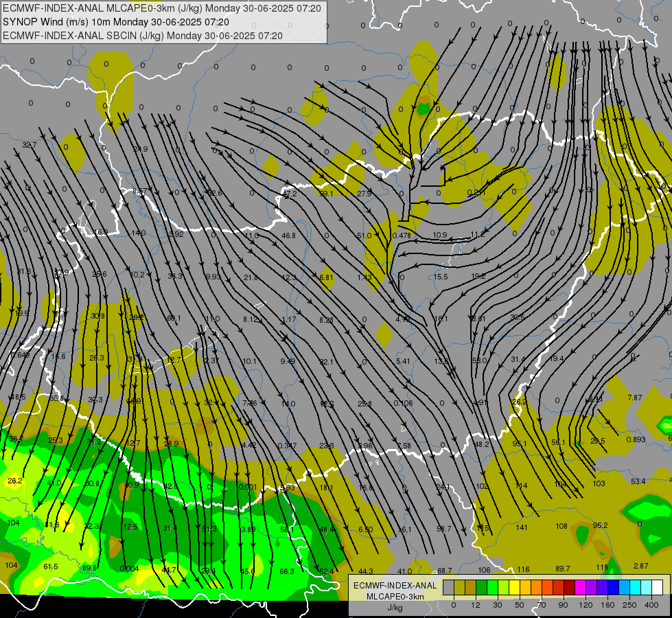Click the map value 0.347
Screen dimensions: 672x618
click(287, 446)
